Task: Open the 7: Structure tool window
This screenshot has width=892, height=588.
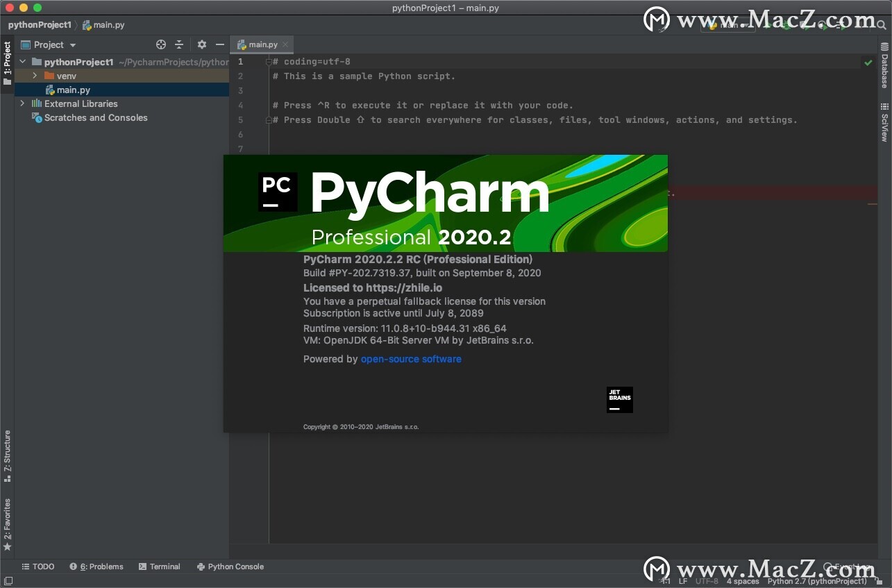Action: (x=7, y=455)
